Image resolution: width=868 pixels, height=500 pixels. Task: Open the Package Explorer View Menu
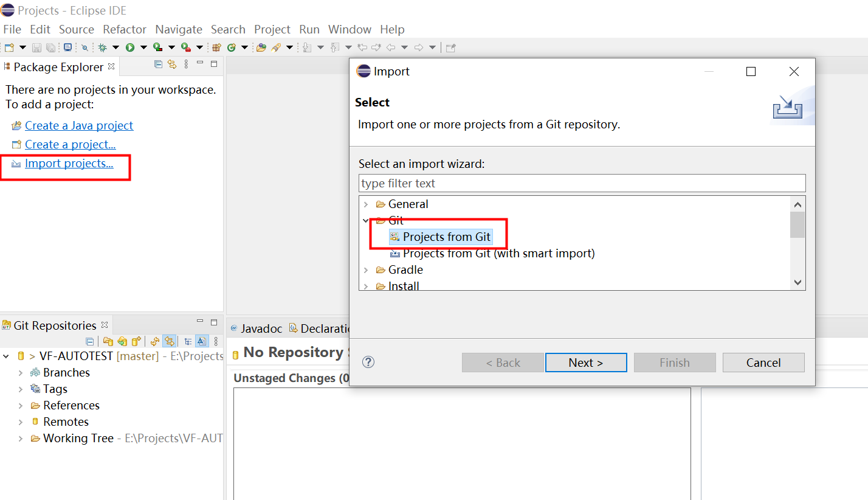(186, 64)
